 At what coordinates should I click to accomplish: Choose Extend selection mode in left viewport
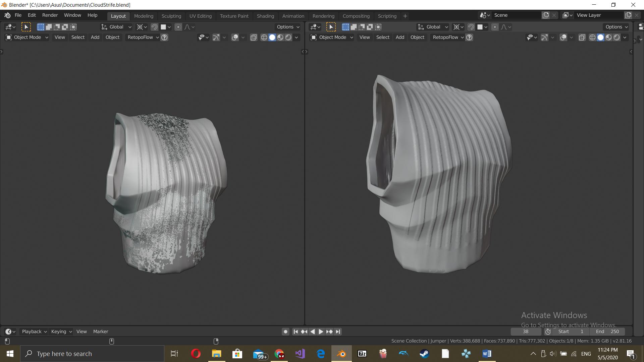tap(49, 27)
